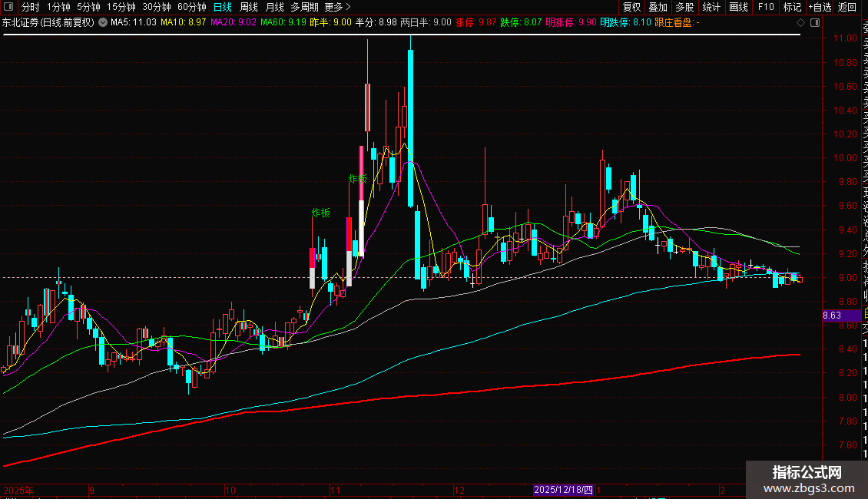This screenshot has width=868, height=499.
Task: Click the 10.00 price axis label
Action: (845, 157)
